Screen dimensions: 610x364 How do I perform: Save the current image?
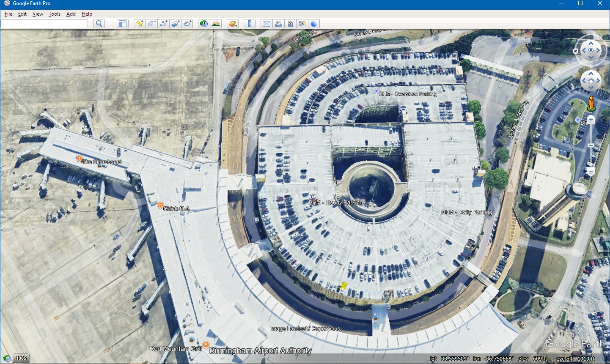tap(290, 24)
